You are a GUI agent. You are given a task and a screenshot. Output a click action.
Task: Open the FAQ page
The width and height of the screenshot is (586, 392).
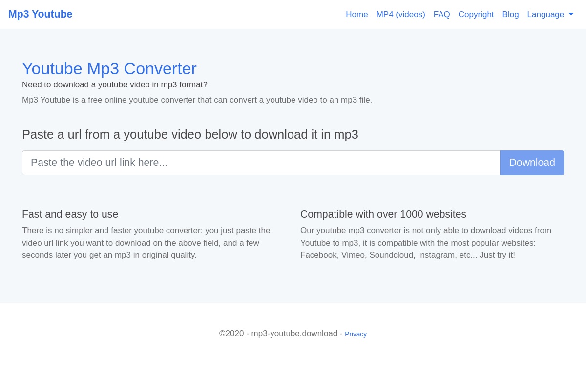coord(442,15)
